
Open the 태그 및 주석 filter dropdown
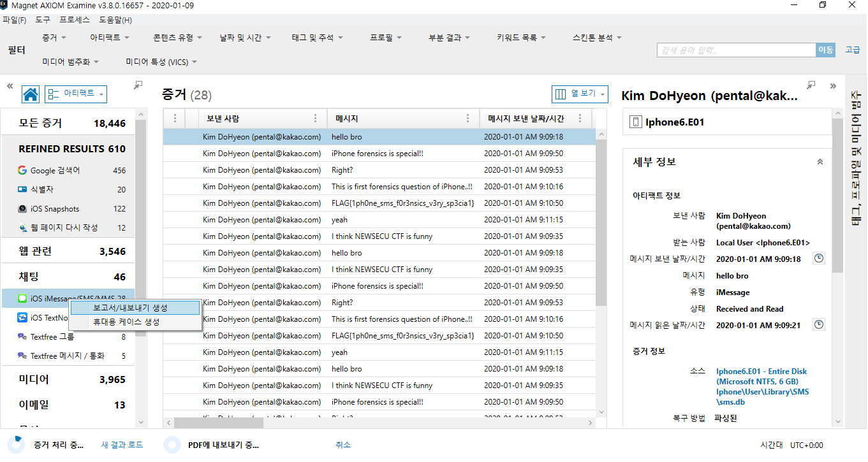pos(317,38)
